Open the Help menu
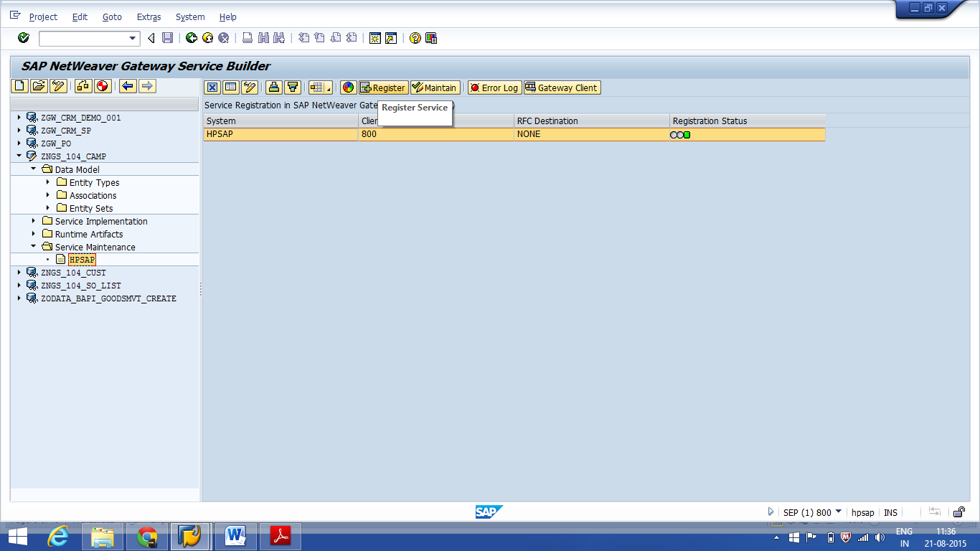Viewport: 980px width, 551px height. click(x=227, y=17)
